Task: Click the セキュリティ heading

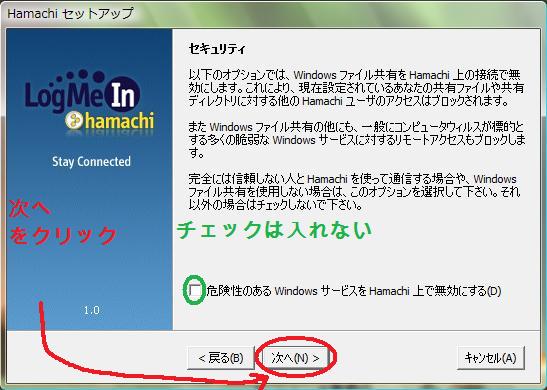Action: pyautogui.click(x=217, y=48)
